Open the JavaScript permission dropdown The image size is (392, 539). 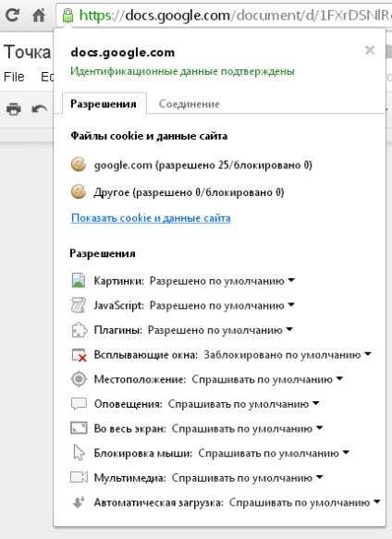pyautogui.click(x=222, y=305)
